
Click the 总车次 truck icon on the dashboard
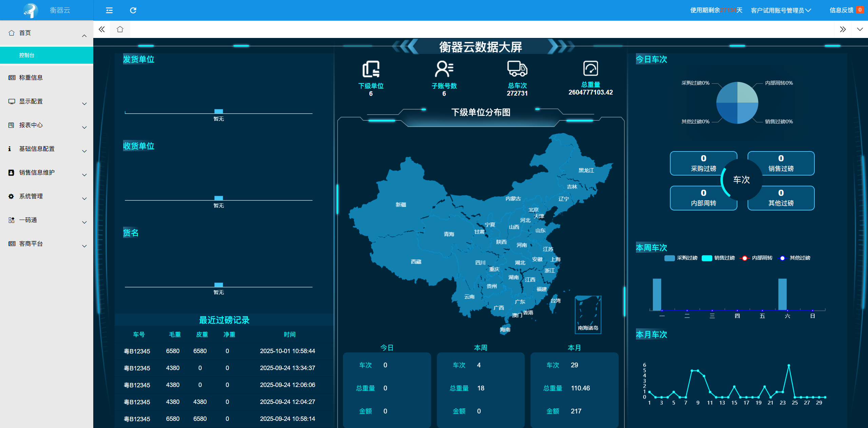(x=517, y=69)
